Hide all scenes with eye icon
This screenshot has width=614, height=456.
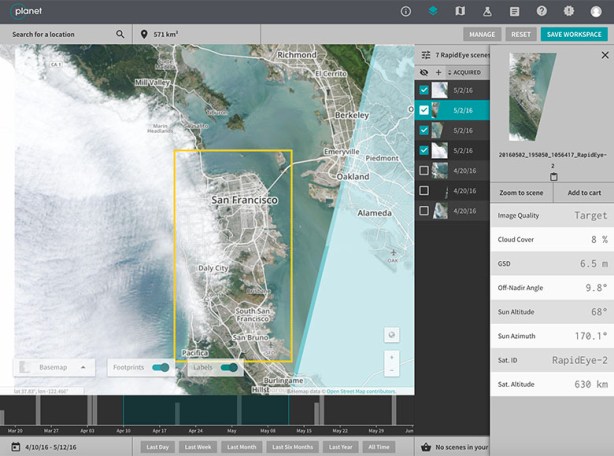[x=424, y=73]
